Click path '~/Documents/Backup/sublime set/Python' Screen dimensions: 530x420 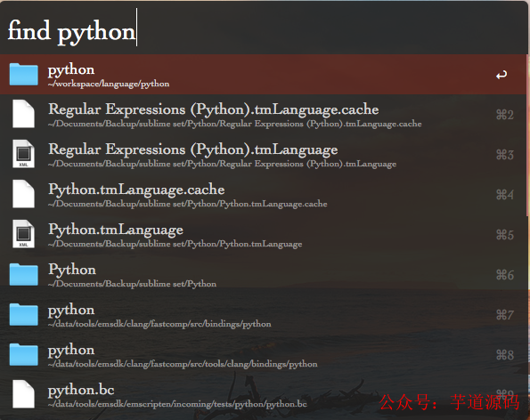(132, 284)
